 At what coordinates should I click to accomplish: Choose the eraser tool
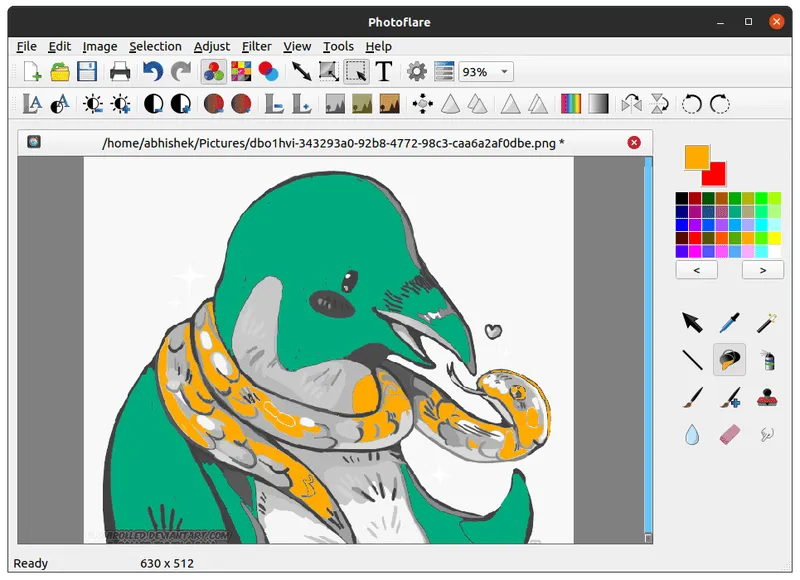(729, 434)
